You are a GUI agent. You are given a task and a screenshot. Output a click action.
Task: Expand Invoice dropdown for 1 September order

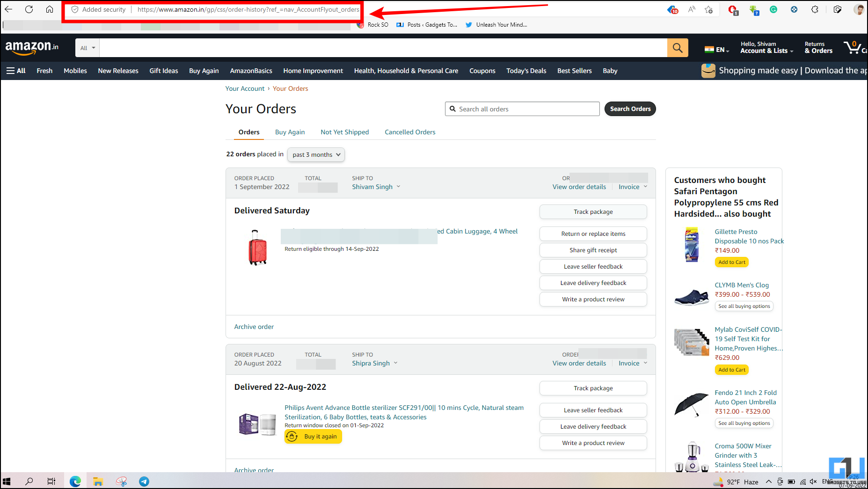click(x=633, y=187)
